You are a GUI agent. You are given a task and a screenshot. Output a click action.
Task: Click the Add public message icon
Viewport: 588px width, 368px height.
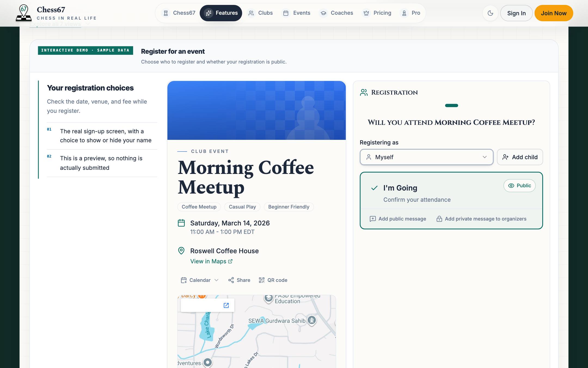[x=373, y=219]
